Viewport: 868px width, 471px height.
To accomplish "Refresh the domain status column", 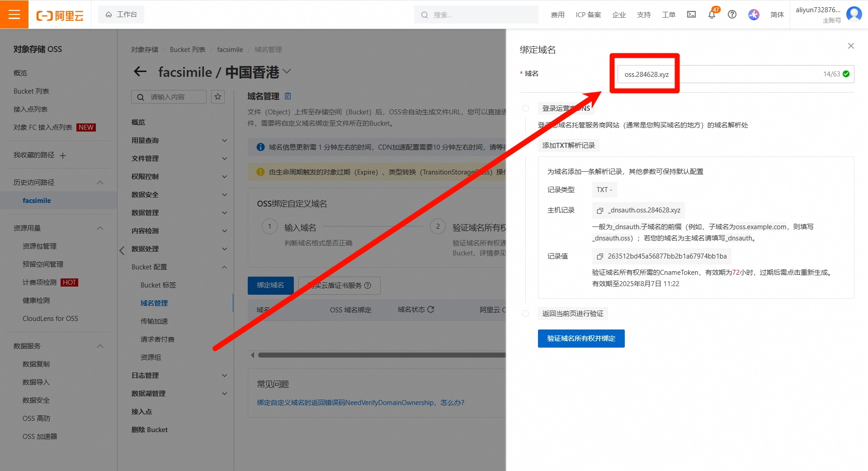I will point(430,309).
